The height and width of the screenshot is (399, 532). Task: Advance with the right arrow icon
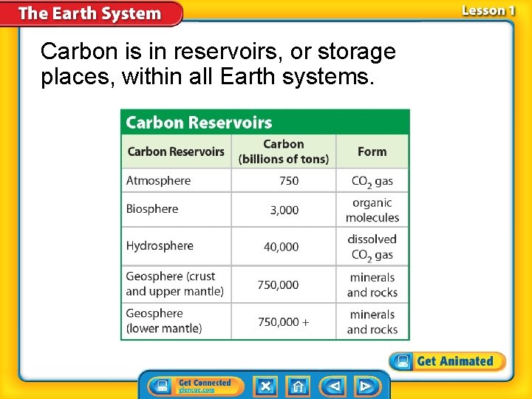(367, 386)
